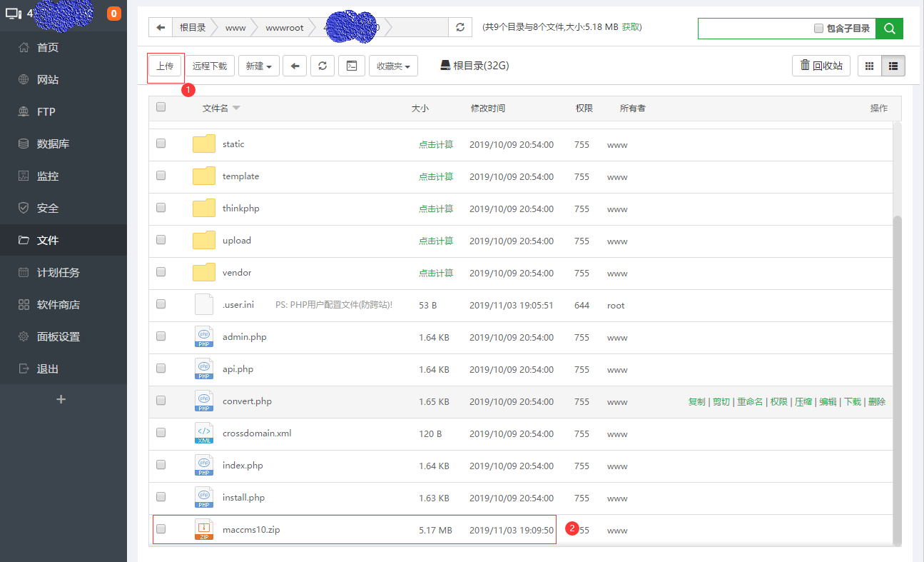Click 编辑 on convert.php row
924x562 pixels.
click(x=828, y=402)
